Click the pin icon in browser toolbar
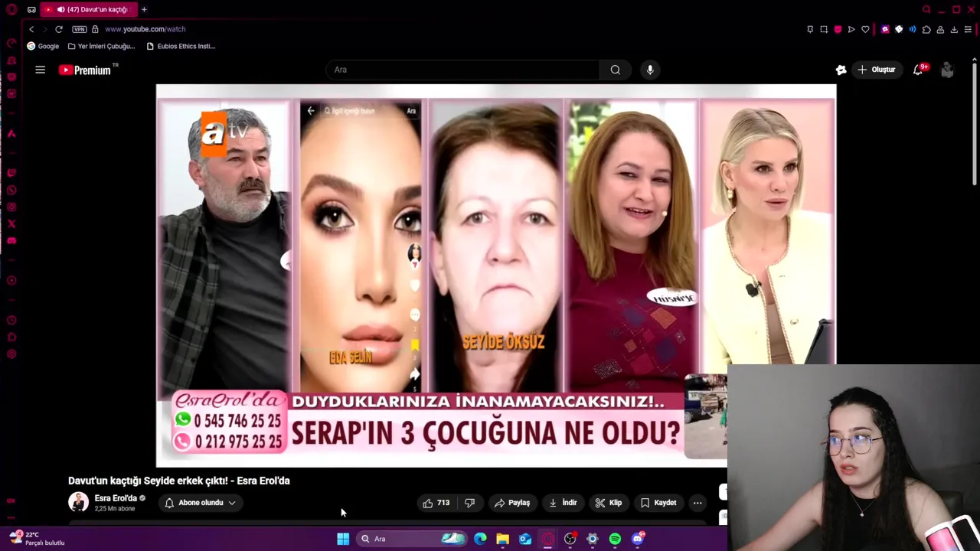Image resolution: width=980 pixels, height=551 pixels. (x=810, y=29)
